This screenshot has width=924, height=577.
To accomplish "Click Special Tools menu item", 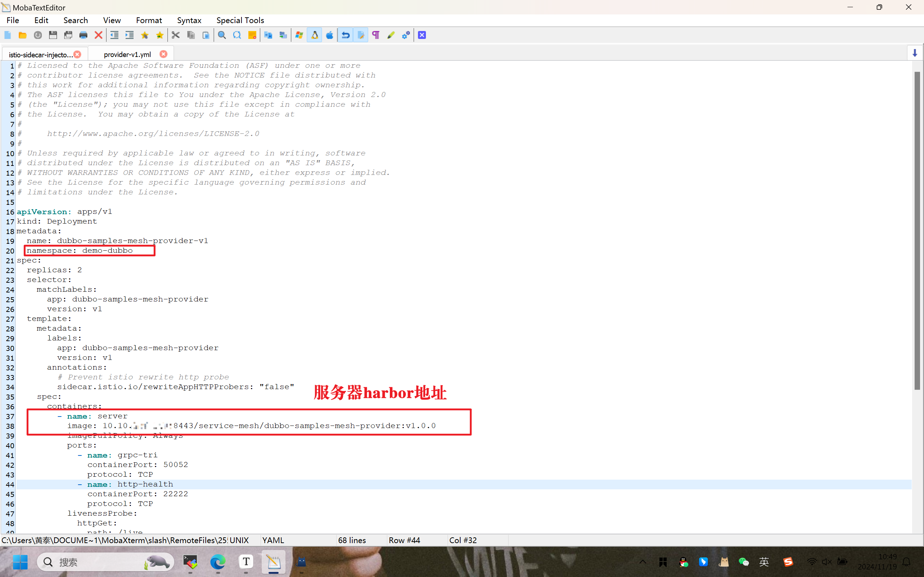I will click(240, 20).
